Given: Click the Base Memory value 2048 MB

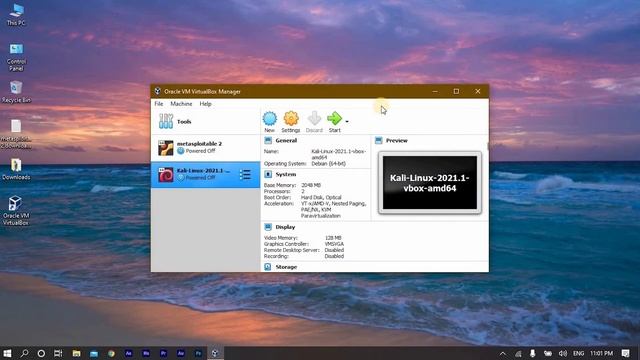Looking at the screenshot, I should (x=311, y=185).
